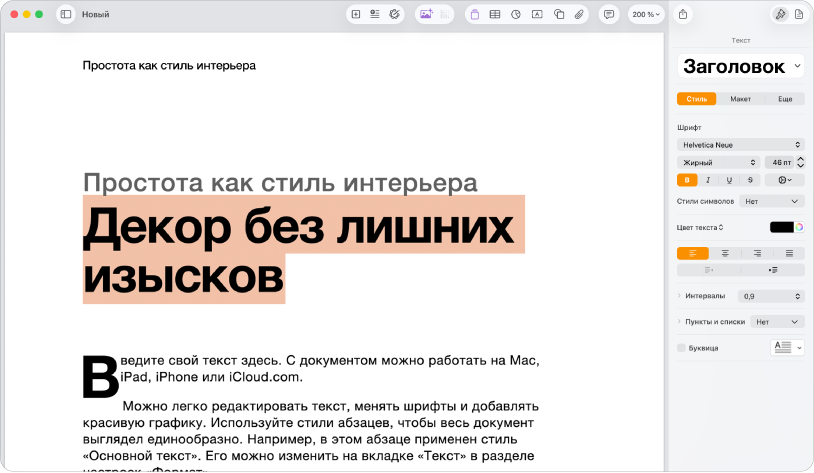Switch to the Макет tab
This screenshot has width=814, height=473.
(740, 99)
